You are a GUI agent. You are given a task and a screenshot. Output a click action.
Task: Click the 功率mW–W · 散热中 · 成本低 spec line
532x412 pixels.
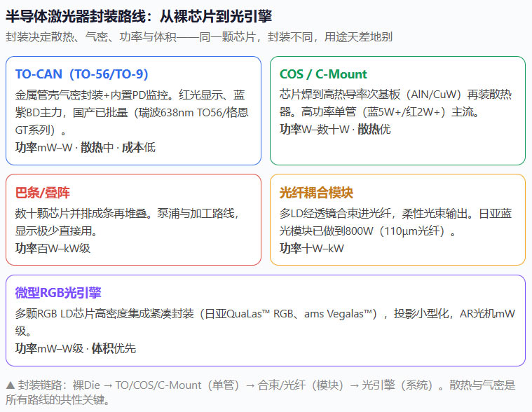[x=85, y=147]
